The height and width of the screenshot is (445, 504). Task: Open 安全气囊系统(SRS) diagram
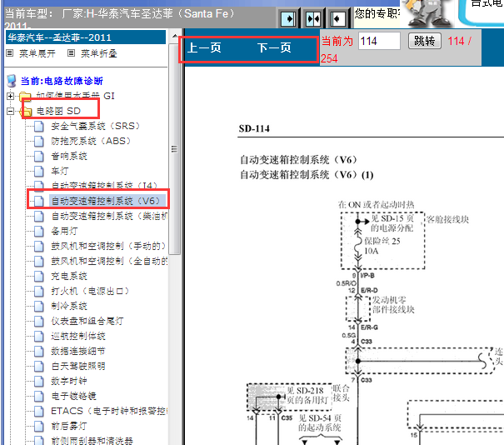[x=96, y=126]
